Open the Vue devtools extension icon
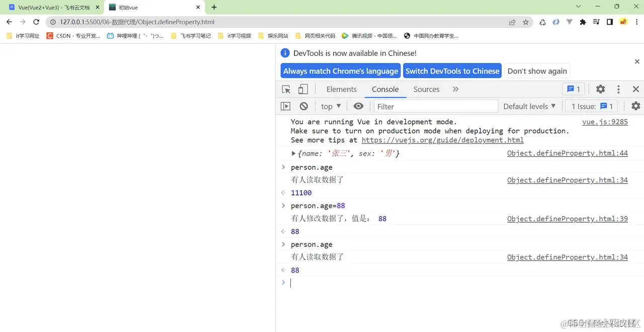 pyautogui.click(x=570, y=22)
